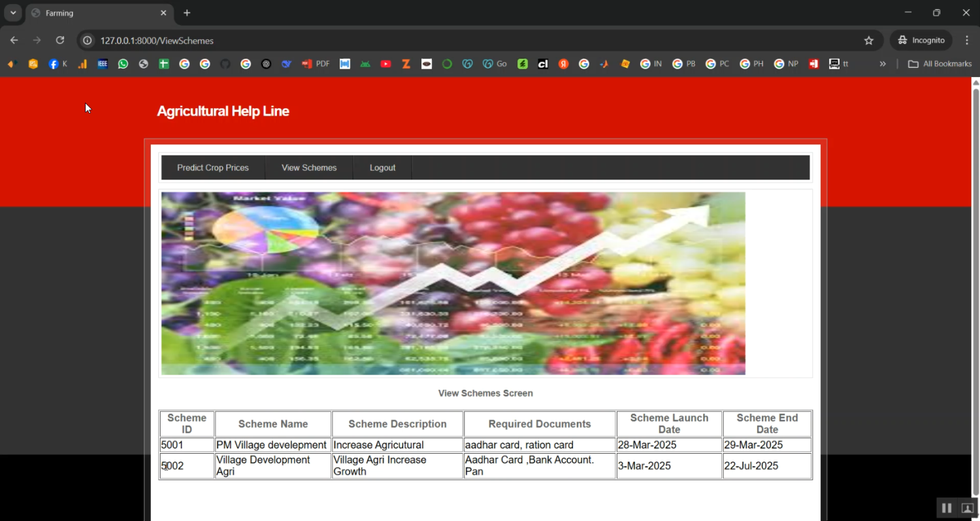
Task: Open the green plus-sign bookmark
Action: (164, 64)
